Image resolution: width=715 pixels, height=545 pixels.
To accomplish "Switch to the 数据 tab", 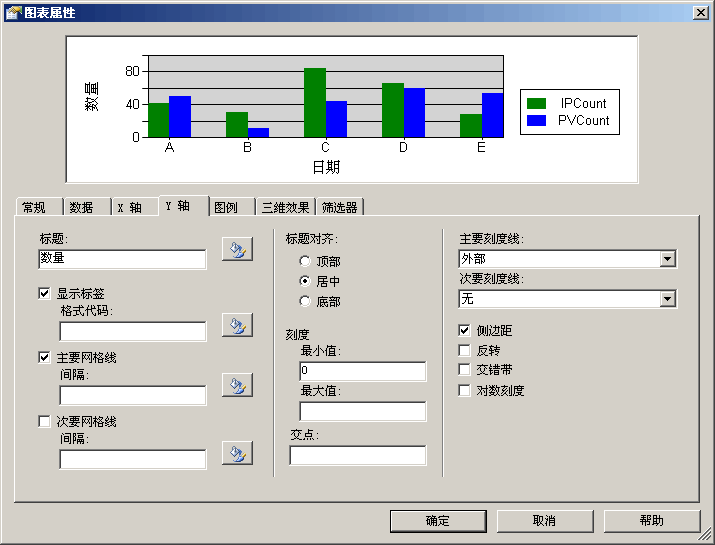I will 88,208.
